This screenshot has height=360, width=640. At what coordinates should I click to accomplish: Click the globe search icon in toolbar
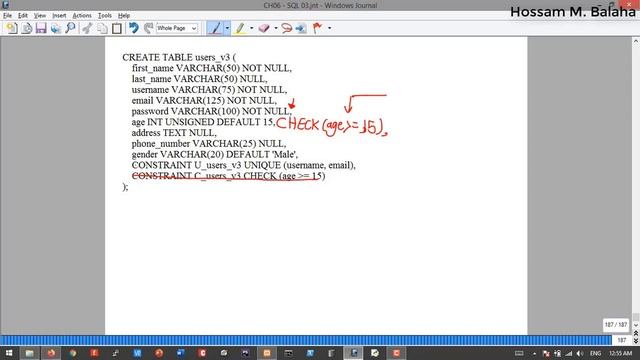tap(56, 28)
